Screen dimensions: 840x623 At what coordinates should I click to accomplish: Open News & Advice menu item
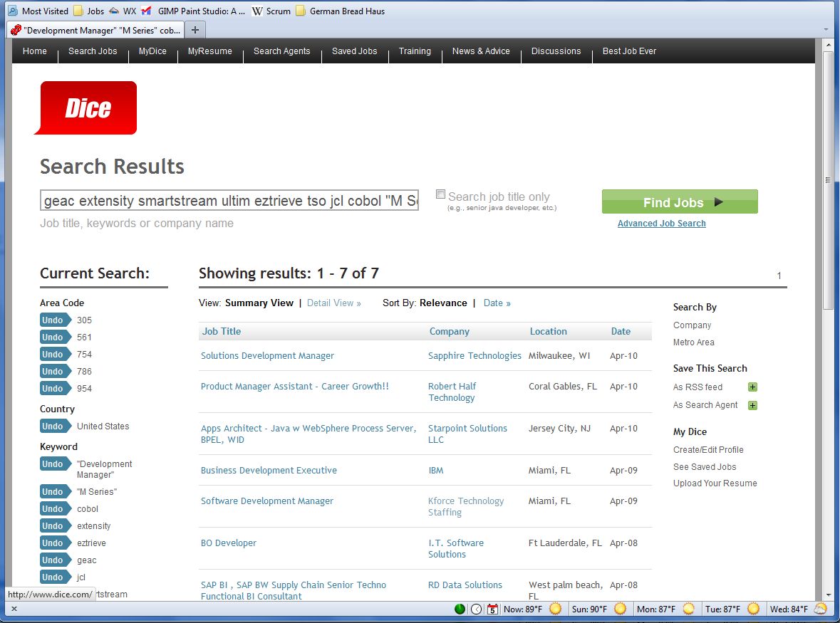[x=481, y=51]
